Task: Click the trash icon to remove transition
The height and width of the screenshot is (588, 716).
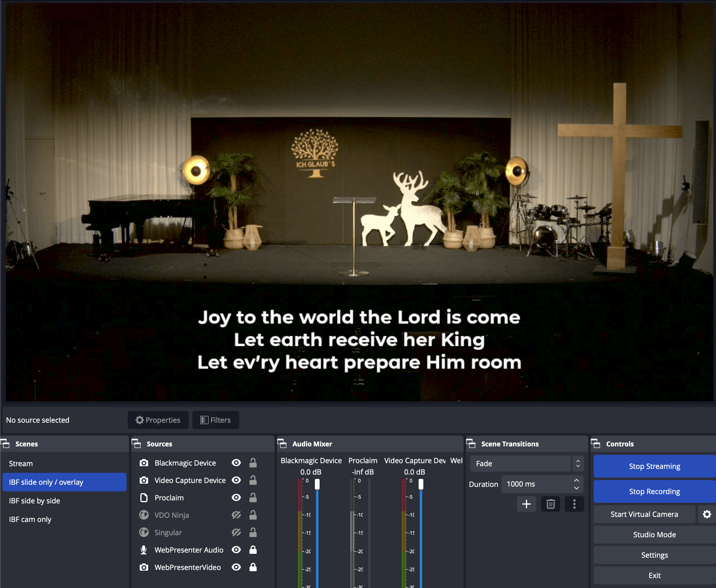Action: [550, 504]
